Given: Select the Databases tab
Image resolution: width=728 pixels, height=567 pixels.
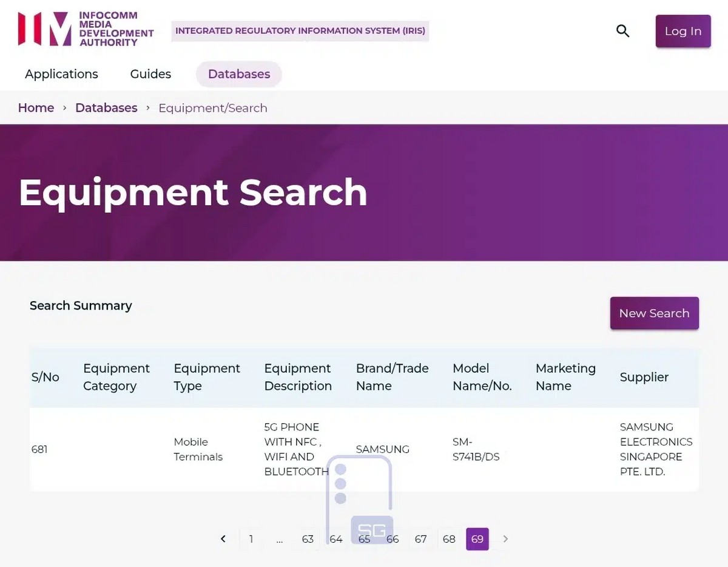Looking at the screenshot, I should (x=239, y=74).
